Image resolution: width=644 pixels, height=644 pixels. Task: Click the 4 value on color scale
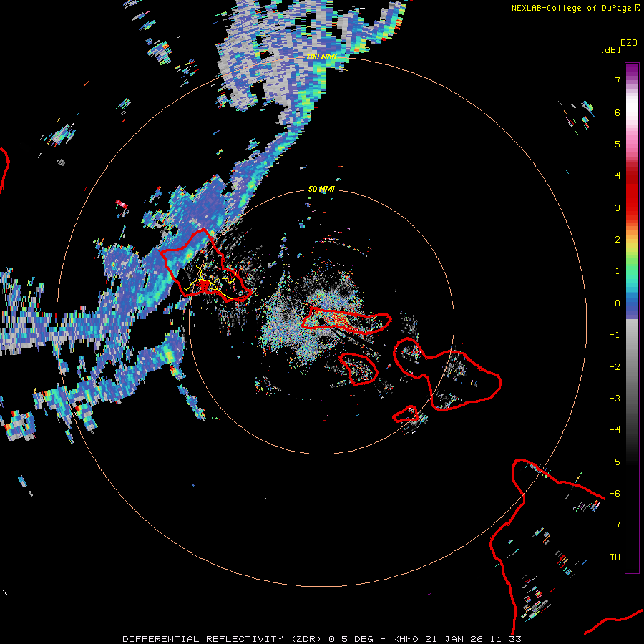(618, 176)
